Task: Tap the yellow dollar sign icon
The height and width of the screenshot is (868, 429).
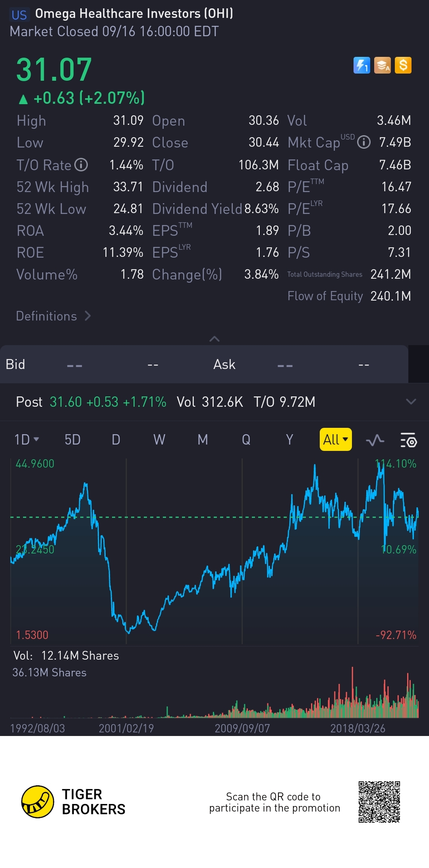Action: pyautogui.click(x=403, y=65)
